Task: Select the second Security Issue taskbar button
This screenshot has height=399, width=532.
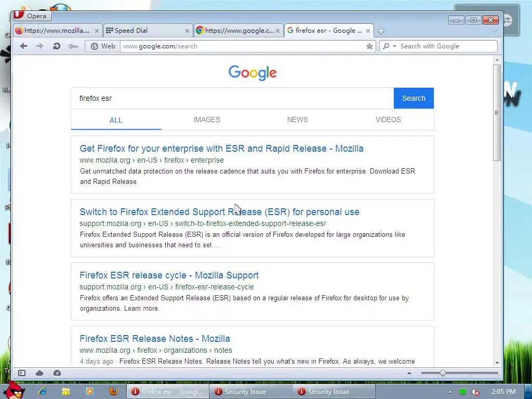Action: 334,392
